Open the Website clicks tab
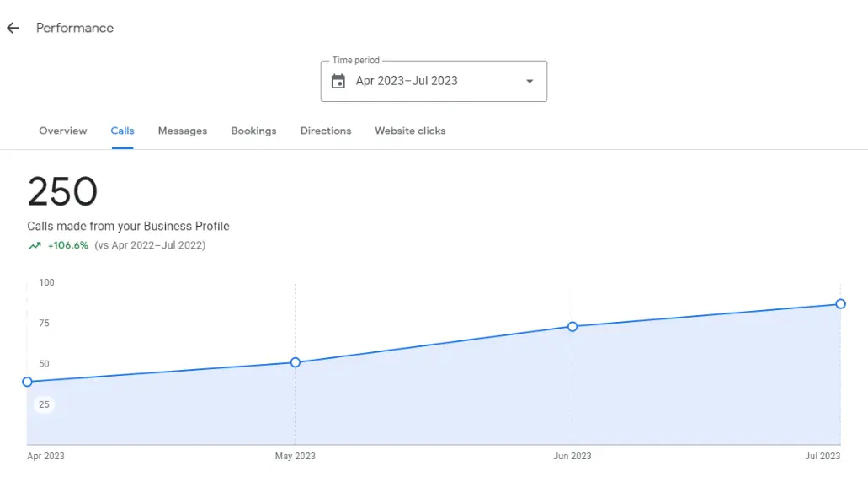The width and height of the screenshot is (868, 487). point(410,131)
